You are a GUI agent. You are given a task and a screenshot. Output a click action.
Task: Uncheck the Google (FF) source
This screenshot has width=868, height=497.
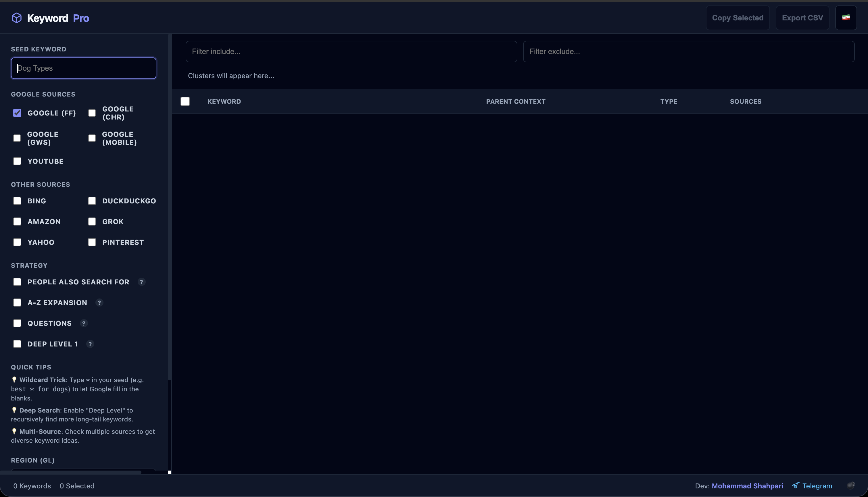(18, 113)
